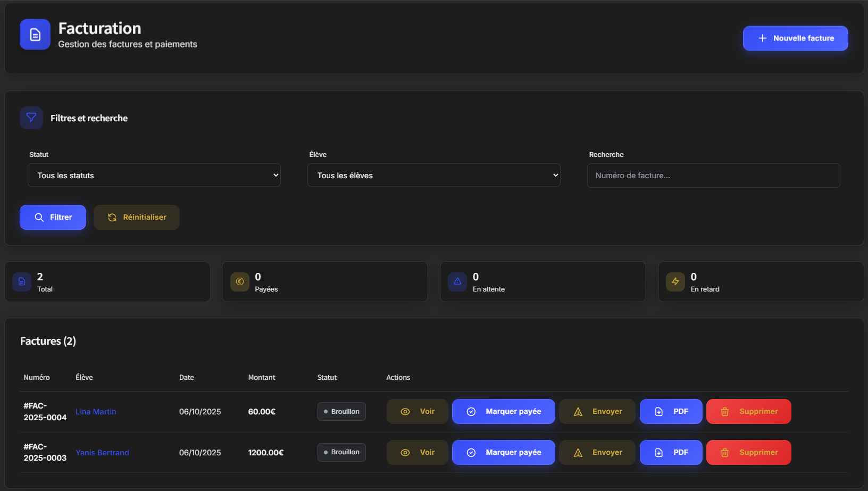Click the euro icon on Payées card
Image resolution: width=868 pixels, height=491 pixels.
point(240,281)
